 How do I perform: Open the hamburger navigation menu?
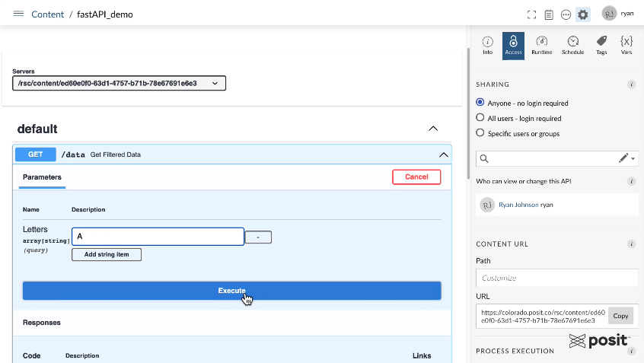(x=18, y=14)
